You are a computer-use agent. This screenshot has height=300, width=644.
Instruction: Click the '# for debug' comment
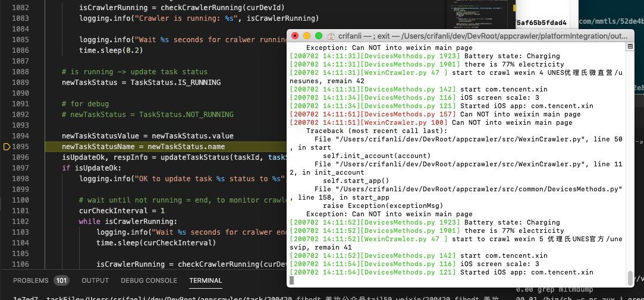pyautogui.click(x=86, y=104)
